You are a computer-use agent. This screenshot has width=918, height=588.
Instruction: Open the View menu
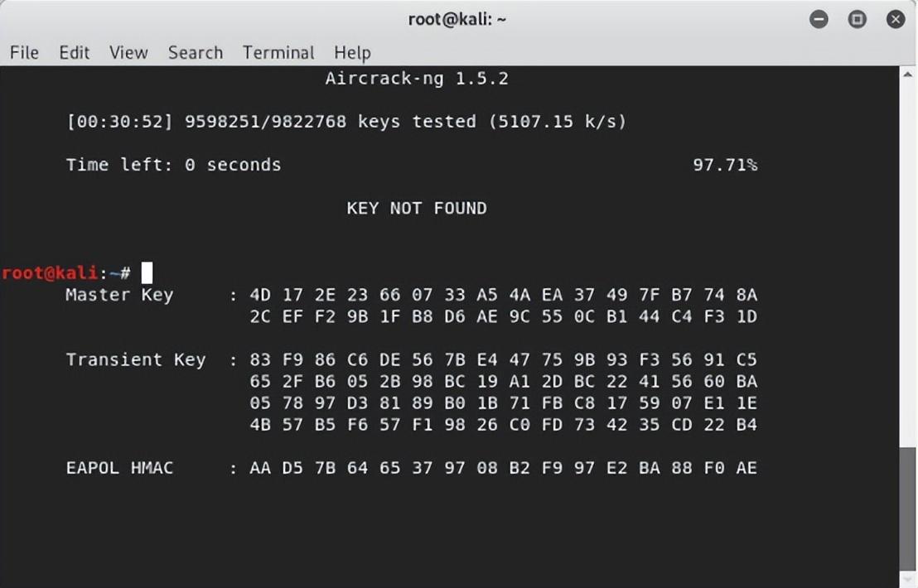128,53
